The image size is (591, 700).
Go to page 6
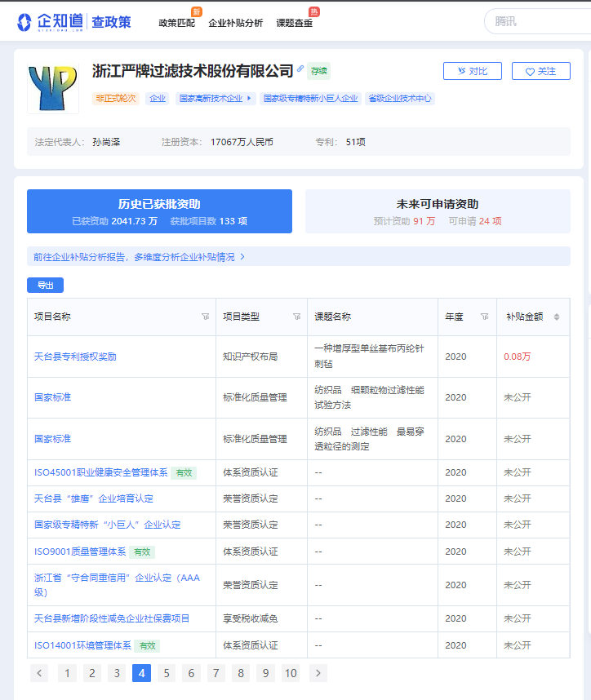(x=191, y=673)
